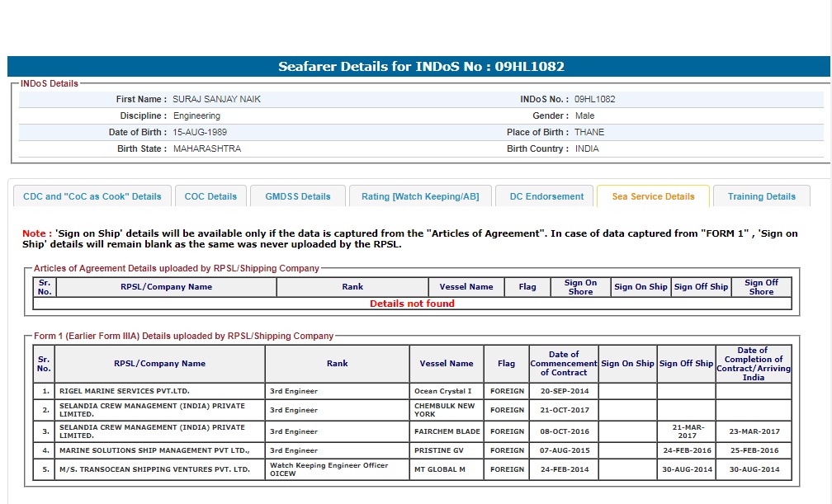Image resolution: width=832 pixels, height=504 pixels.
Task: Click the Sea Service Details tab
Action: 653,196
